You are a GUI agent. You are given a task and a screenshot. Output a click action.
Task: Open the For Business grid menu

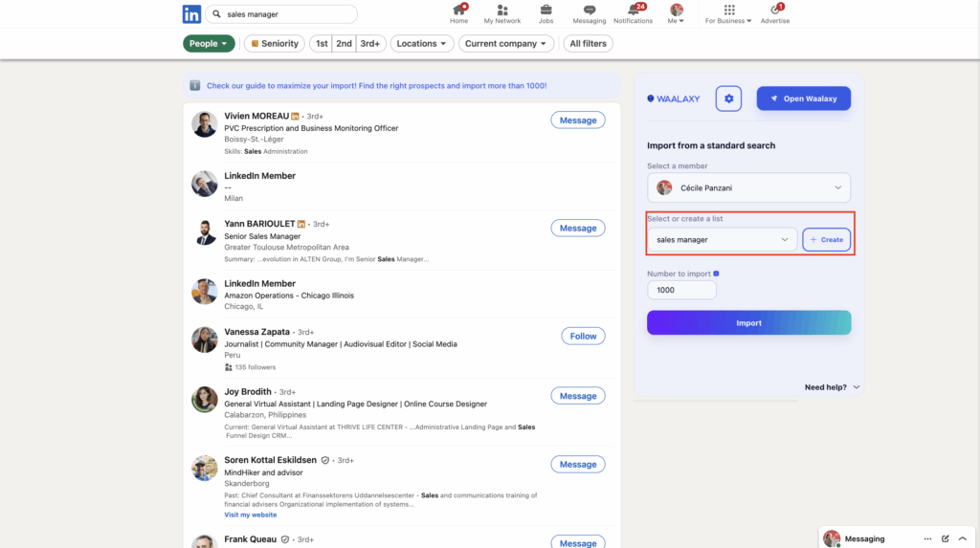729,11
